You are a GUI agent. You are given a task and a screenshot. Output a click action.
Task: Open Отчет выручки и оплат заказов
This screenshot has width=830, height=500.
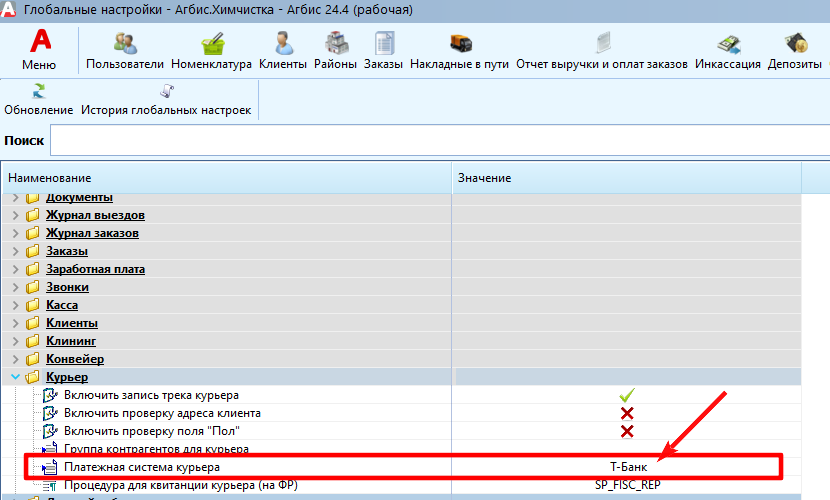coord(601,52)
